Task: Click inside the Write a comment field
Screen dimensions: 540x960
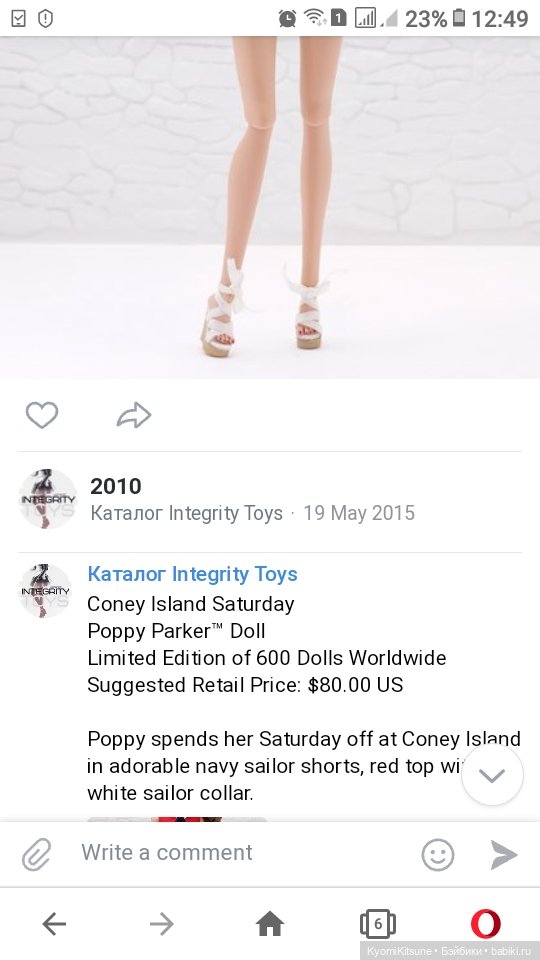Action: coord(245,852)
